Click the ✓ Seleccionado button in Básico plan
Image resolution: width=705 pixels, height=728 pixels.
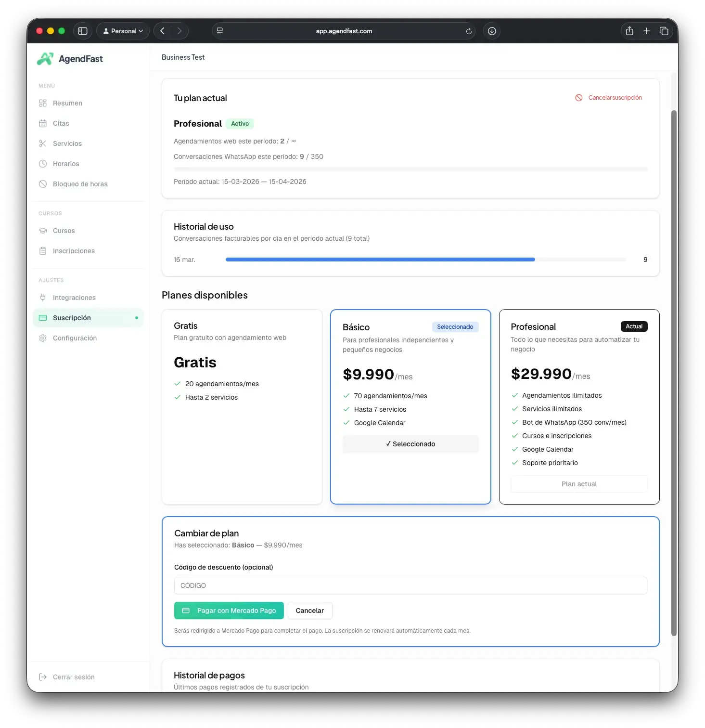tap(410, 444)
